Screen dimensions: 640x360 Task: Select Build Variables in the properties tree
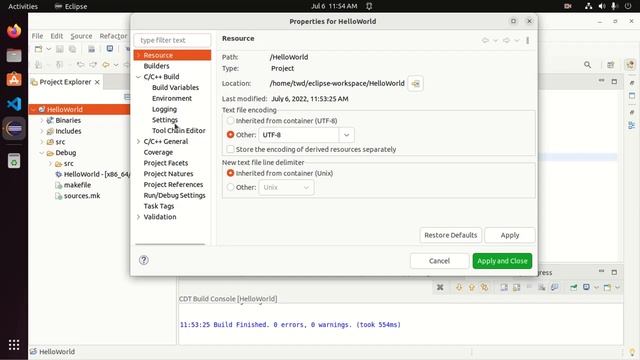176,87
